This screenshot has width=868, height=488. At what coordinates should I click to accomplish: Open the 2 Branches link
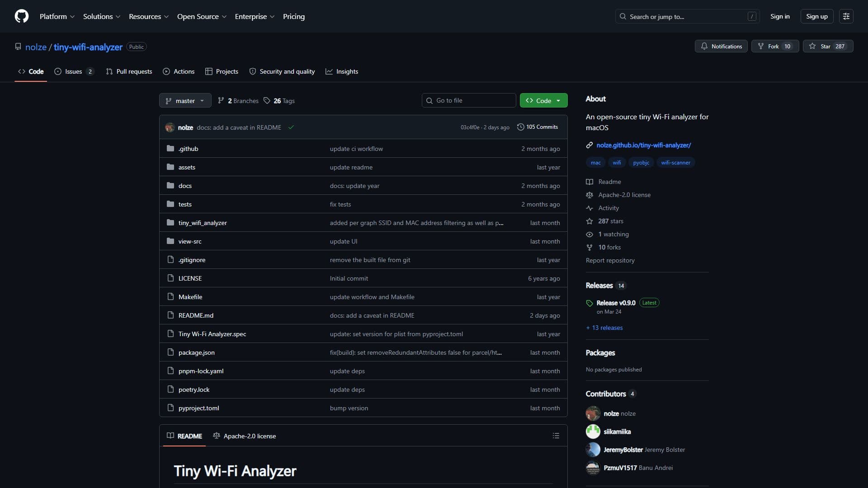238,101
